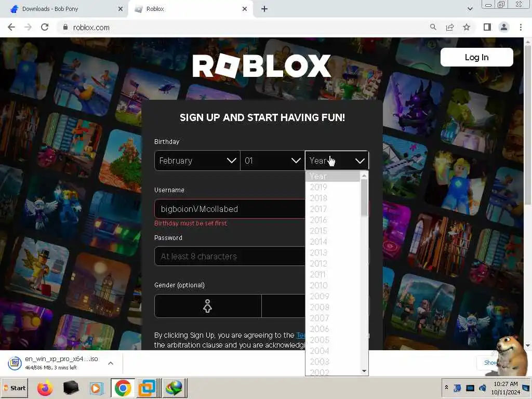The height and width of the screenshot is (399, 532).
Task: Click the leftmost system tray network icon
Action: click(457, 388)
